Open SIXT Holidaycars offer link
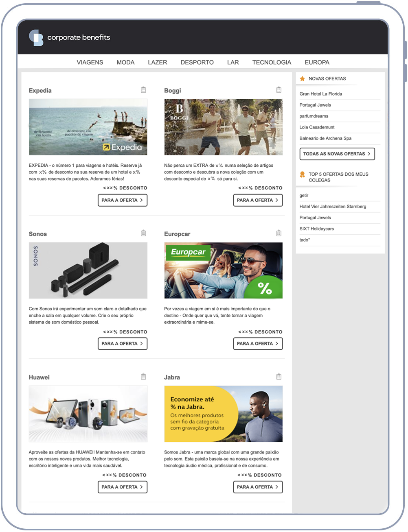The height and width of the screenshot is (532, 408). point(317,229)
